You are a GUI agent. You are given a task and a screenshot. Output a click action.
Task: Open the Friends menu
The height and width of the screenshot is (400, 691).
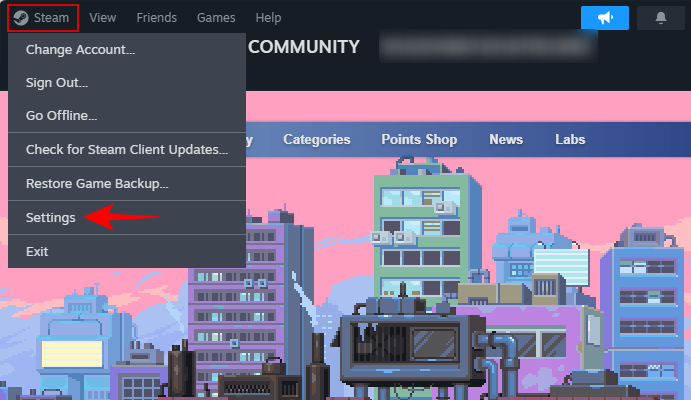[x=156, y=18]
